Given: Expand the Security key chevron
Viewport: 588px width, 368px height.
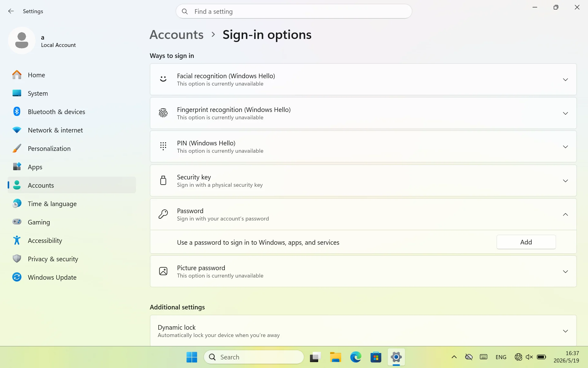Looking at the screenshot, I should coord(565,181).
